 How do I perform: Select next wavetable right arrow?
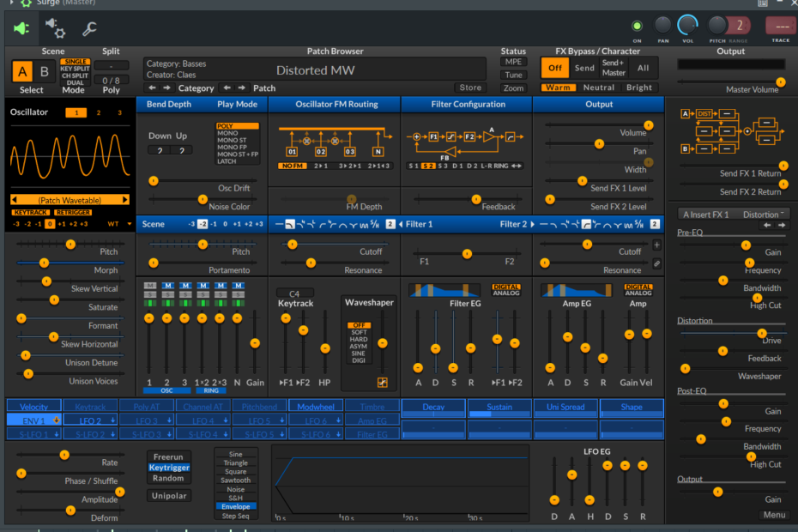click(x=124, y=200)
